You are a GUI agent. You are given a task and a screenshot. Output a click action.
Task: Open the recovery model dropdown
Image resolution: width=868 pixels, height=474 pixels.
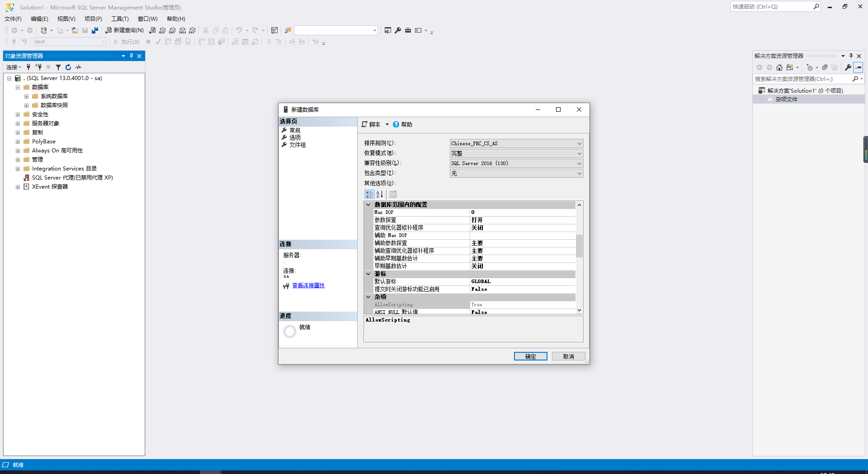516,153
